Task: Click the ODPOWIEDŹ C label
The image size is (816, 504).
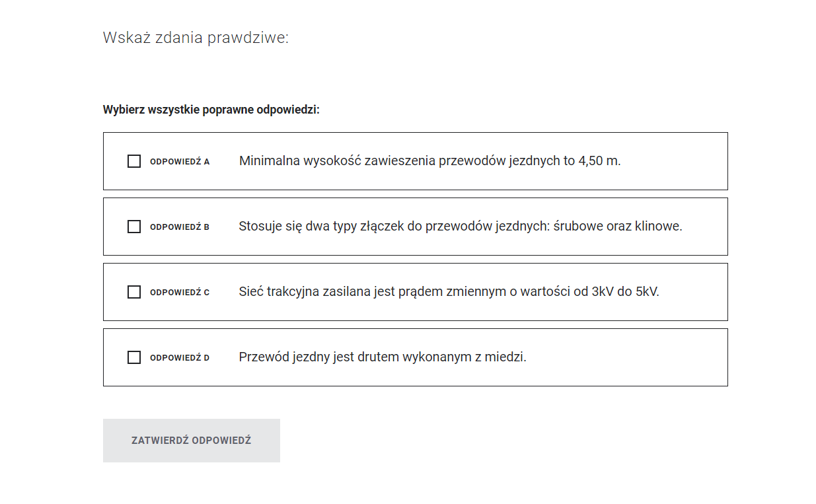Action: [179, 291]
